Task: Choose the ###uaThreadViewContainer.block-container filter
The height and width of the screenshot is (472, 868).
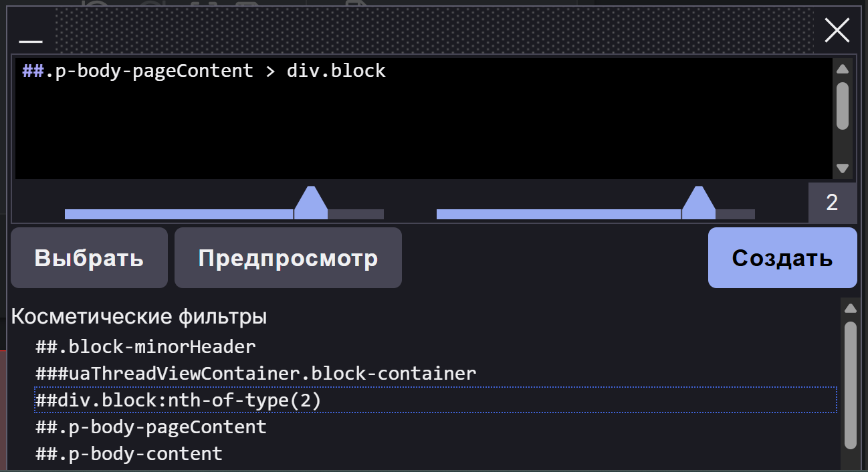Action: pyautogui.click(x=256, y=373)
